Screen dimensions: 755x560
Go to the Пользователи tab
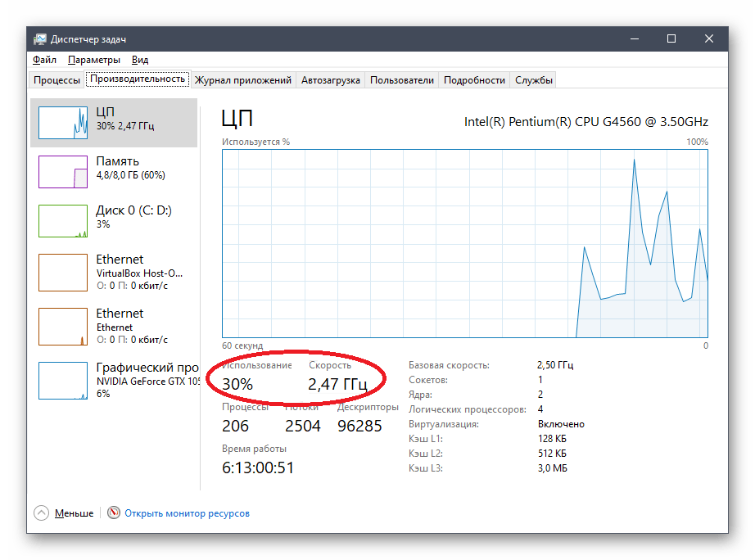click(x=401, y=79)
